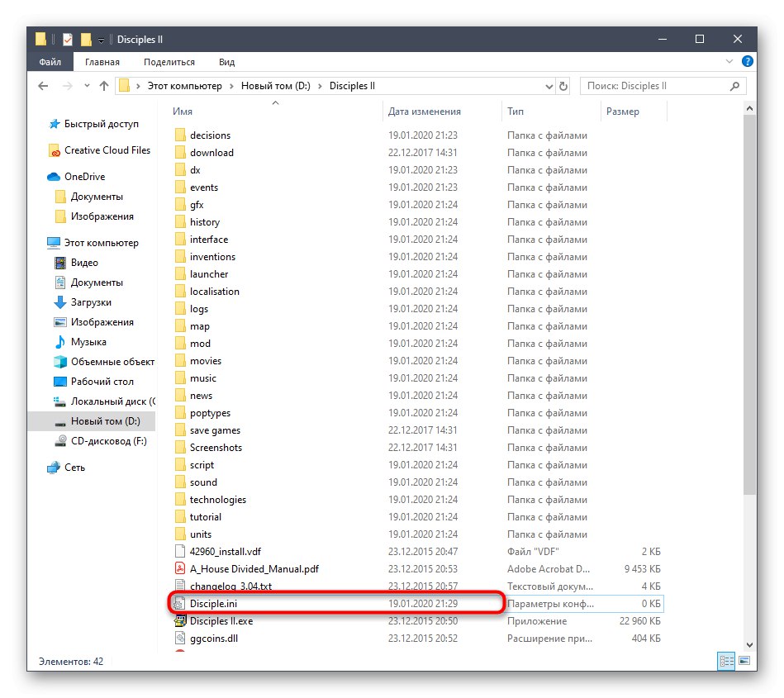Click the scrollbar up arrow

point(749,108)
